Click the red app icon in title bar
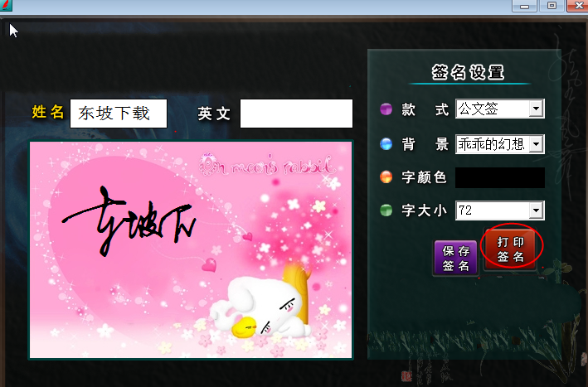 coord(6,5)
